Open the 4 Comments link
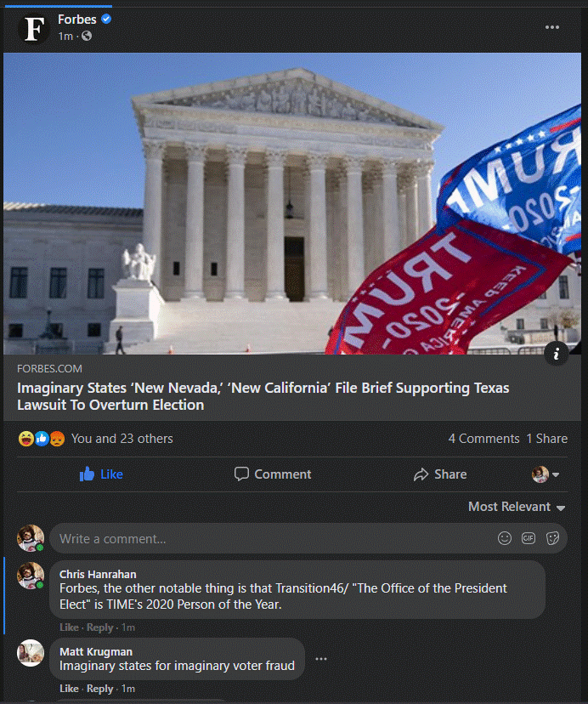The image size is (588, 704). click(x=483, y=439)
